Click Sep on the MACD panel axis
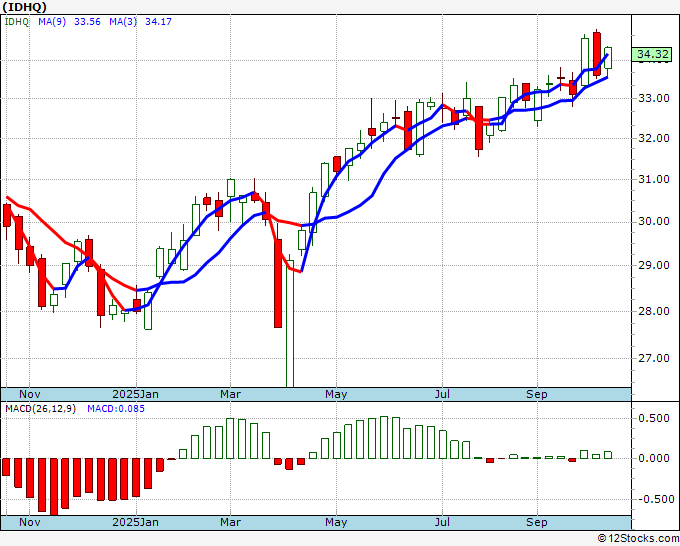 [536, 522]
